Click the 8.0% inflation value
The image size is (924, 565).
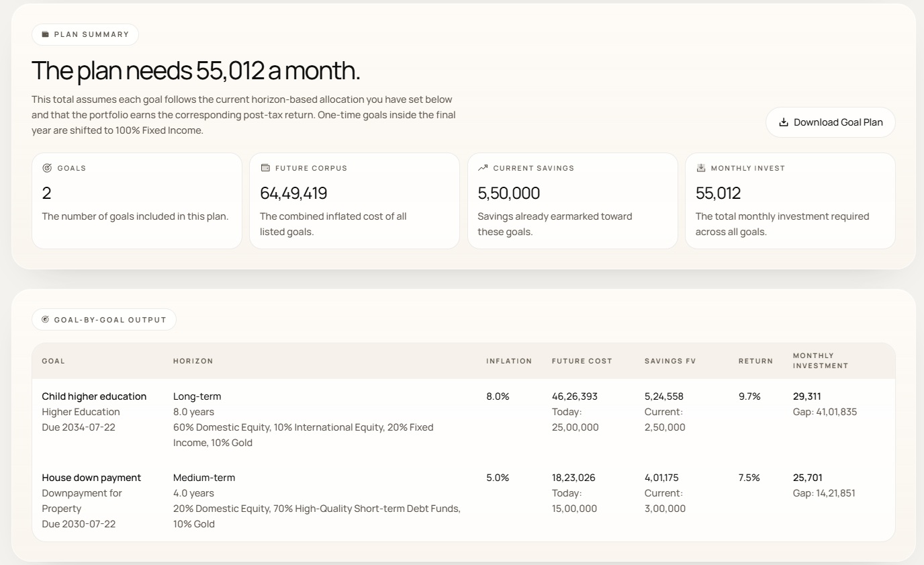point(498,396)
